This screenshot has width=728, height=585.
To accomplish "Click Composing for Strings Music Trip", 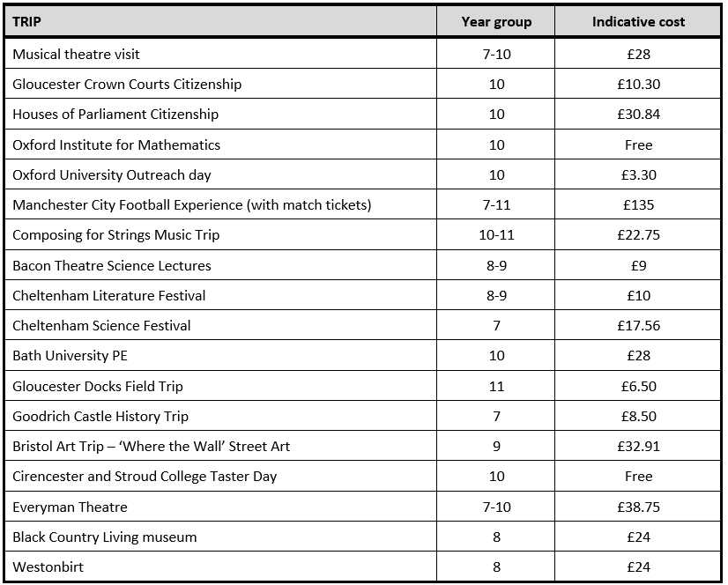I will coord(116,234).
